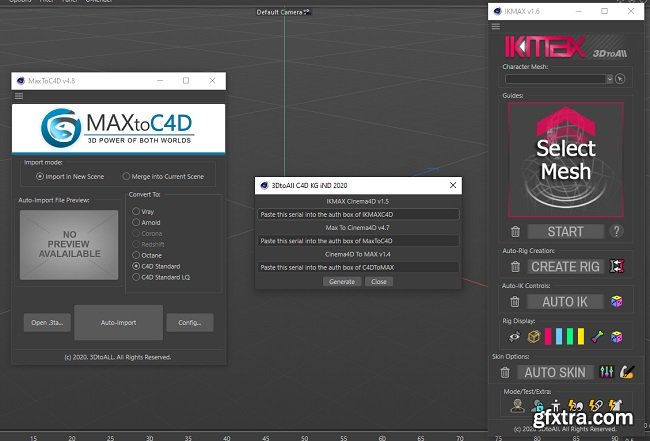Click the IKMAX Cinema4D serial field
650x441 pixels.
[356, 213]
